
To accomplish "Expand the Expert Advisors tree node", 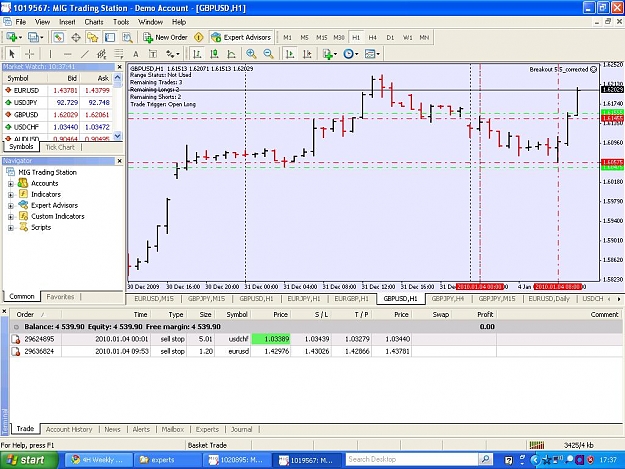I will [x=11, y=206].
